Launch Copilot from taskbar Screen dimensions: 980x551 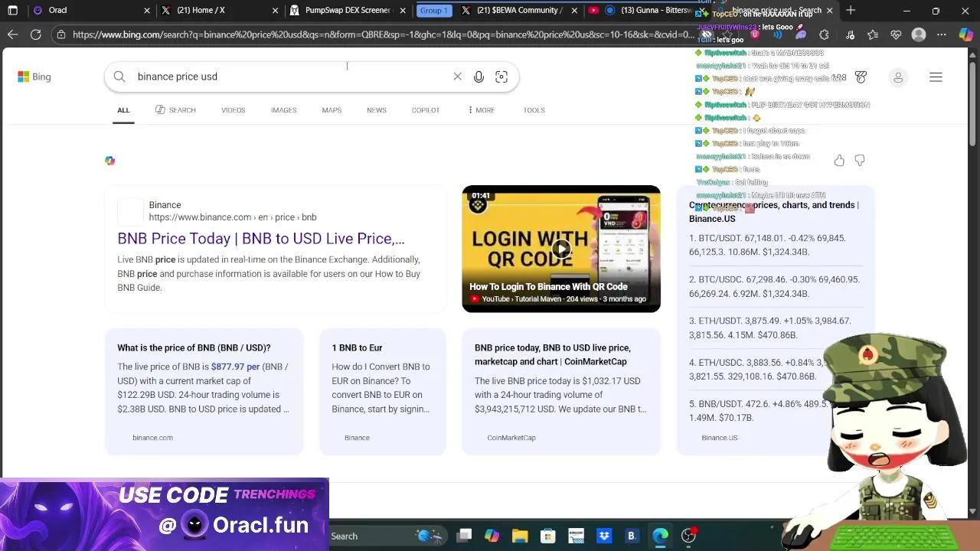point(492,536)
